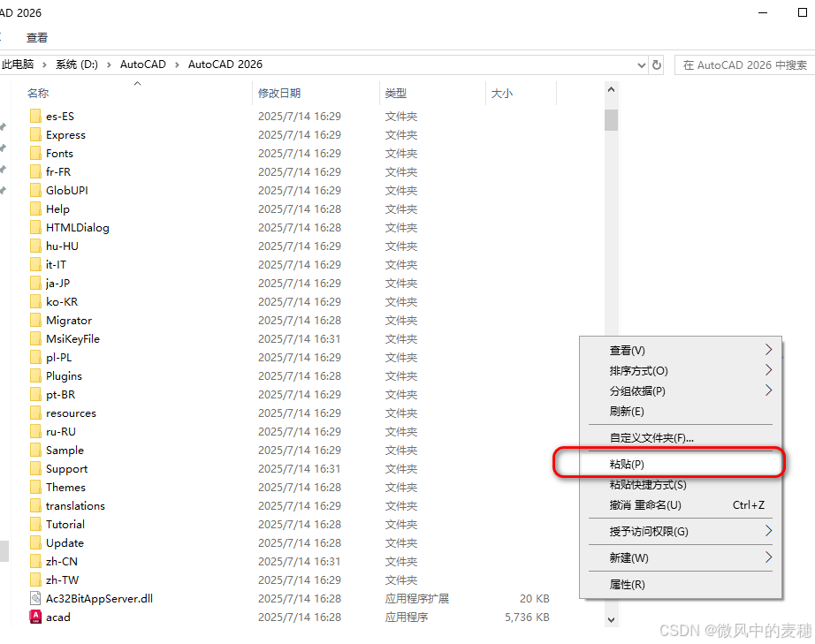
Task: Click the acad application icon
Action: [x=35, y=617]
